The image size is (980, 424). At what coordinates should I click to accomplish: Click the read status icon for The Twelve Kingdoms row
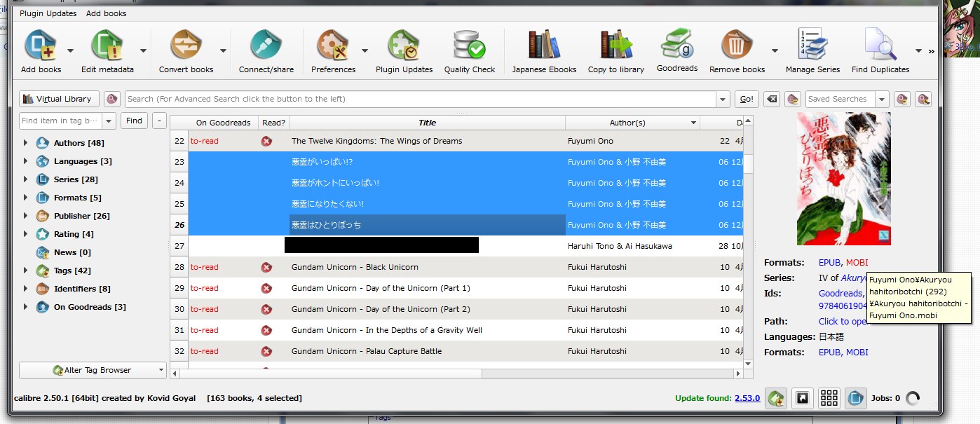point(266,141)
